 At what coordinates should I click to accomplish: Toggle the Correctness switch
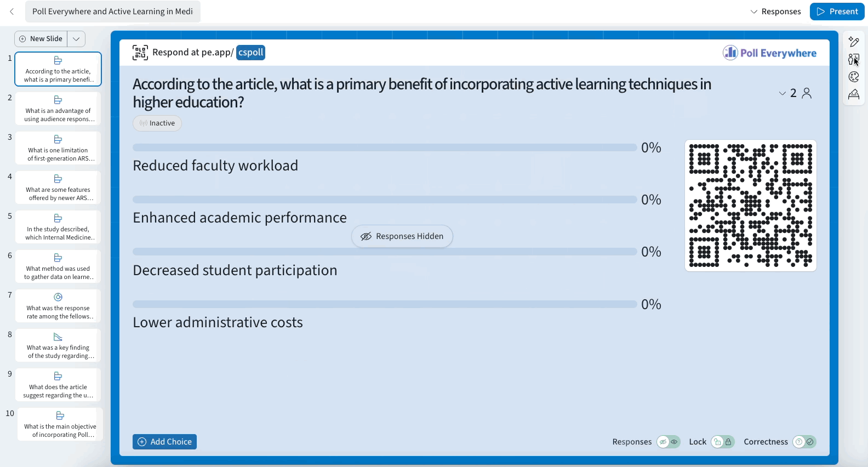[804, 442]
